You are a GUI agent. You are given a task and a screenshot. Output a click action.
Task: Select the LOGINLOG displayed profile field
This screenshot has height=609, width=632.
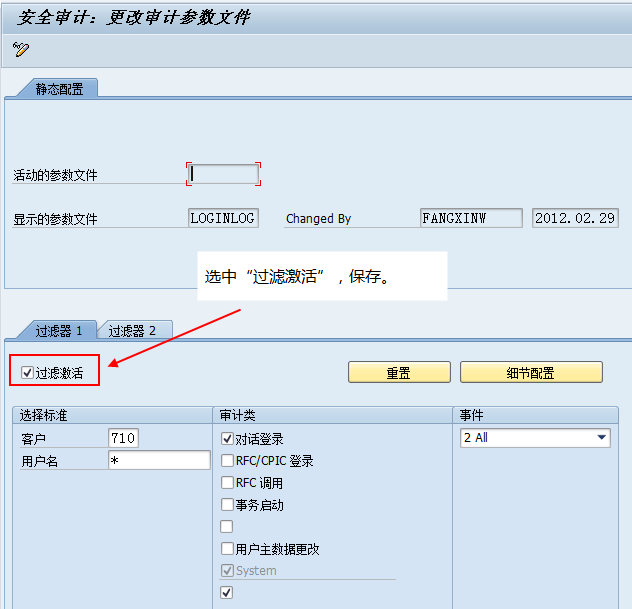tap(223, 218)
